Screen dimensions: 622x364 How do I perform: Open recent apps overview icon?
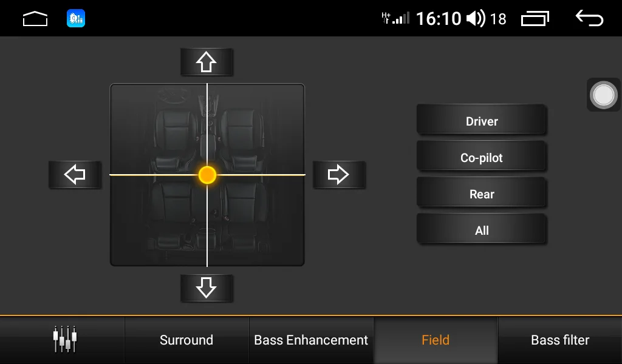(x=535, y=19)
